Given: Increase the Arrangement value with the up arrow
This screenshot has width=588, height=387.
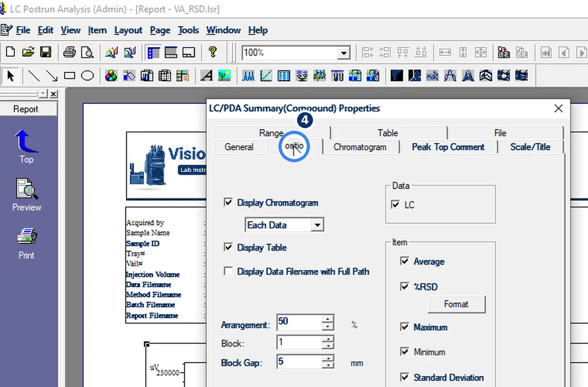Looking at the screenshot, I should pyautogui.click(x=328, y=319).
